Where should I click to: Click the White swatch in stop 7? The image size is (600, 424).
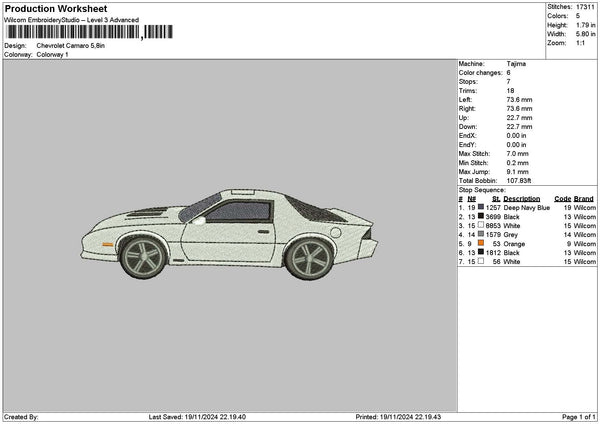[x=482, y=261]
